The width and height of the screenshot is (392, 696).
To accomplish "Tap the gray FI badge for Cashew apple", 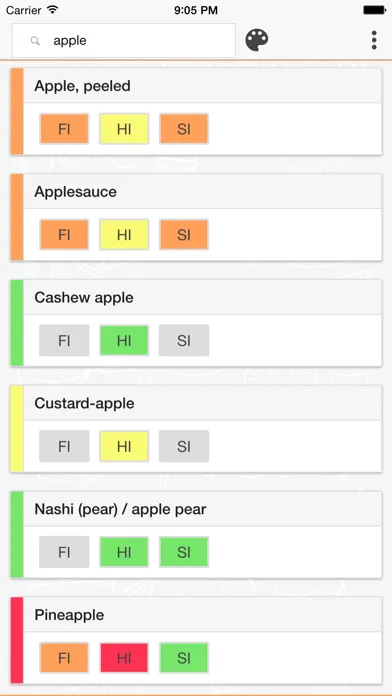I will [64, 340].
